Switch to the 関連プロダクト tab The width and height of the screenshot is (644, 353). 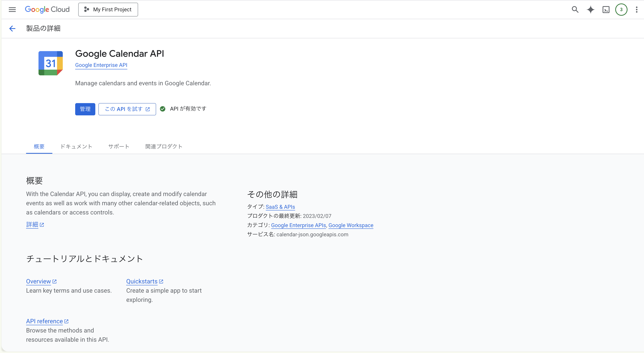pos(164,146)
